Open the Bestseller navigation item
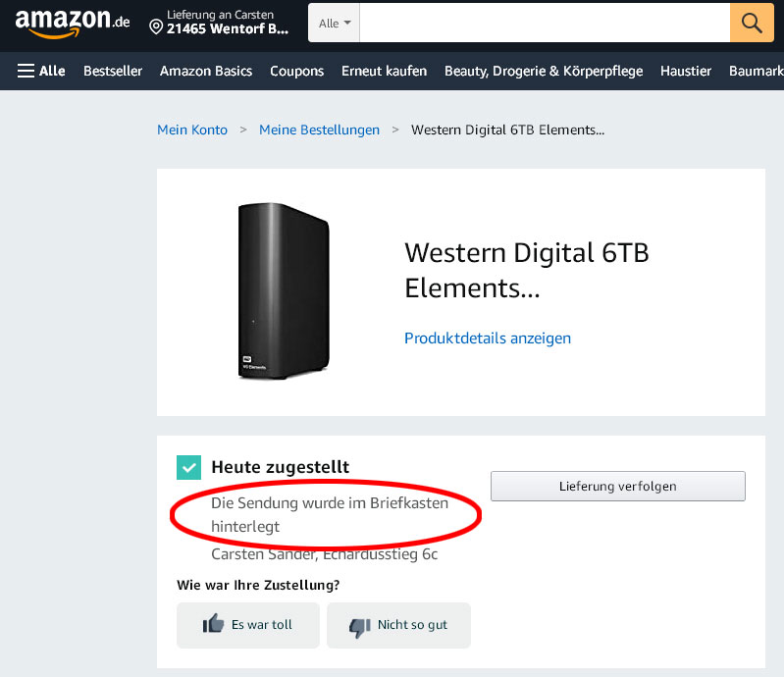The width and height of the screenshot is (784, 677). (113, 71)
